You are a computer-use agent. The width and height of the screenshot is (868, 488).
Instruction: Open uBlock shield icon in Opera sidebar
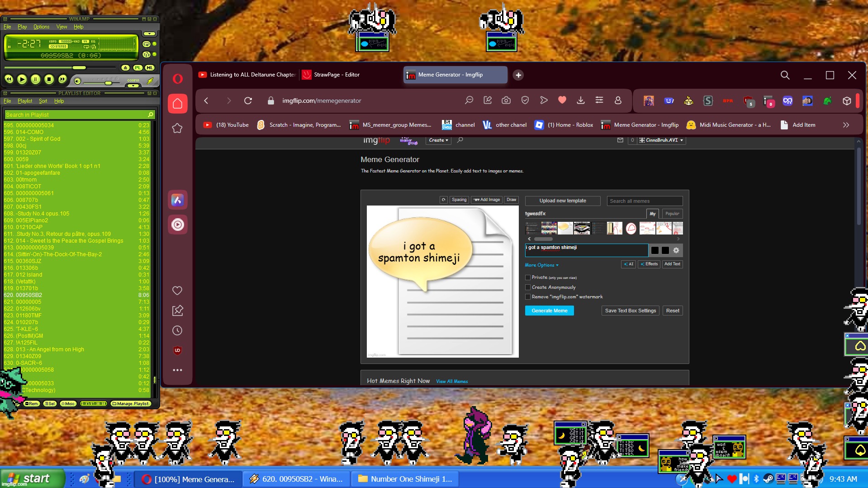click(177, 350)
